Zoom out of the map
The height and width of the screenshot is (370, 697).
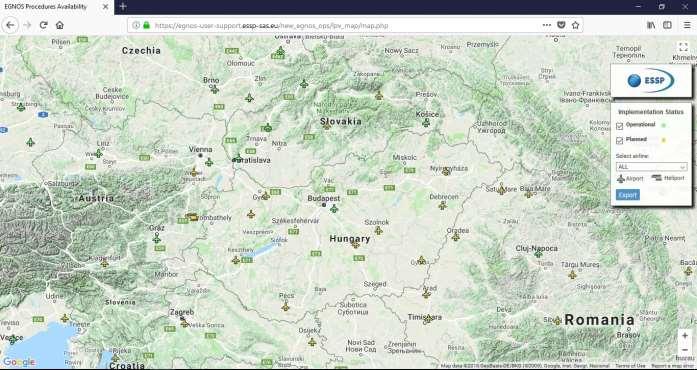(685, 350)
